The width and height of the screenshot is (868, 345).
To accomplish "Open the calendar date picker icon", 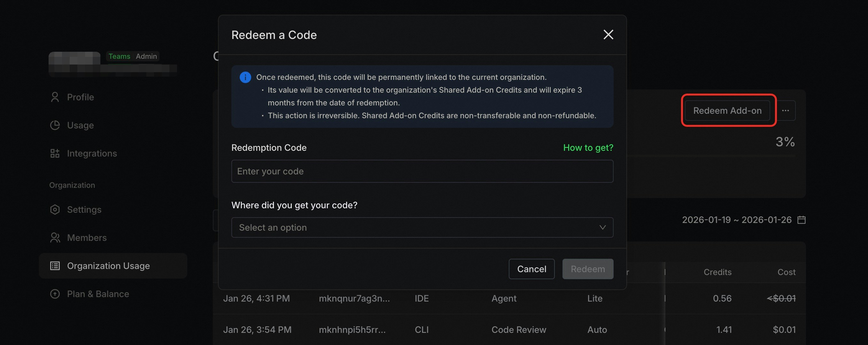I will pyautogui.click(x=801, y=220).
